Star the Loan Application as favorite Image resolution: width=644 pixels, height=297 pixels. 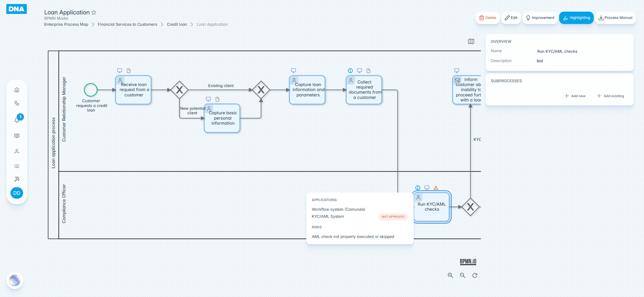click(94, 12)
